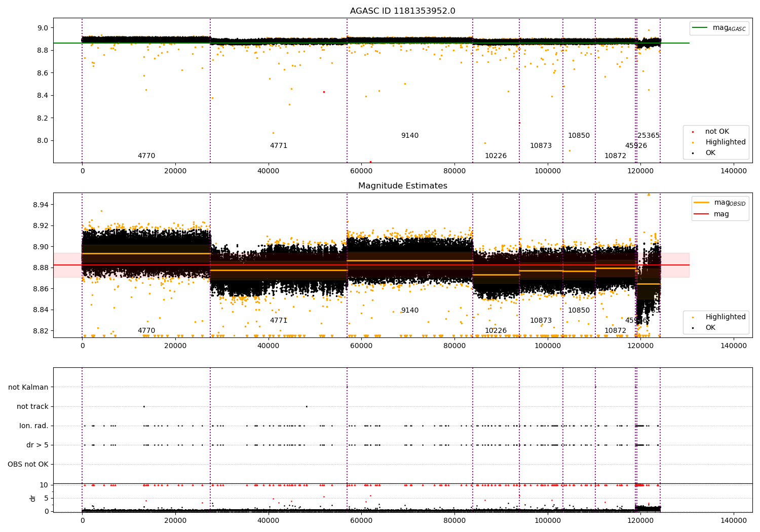Image resolution: width=760 pixels, height=532 pixels.
Task: Select the mag AGASC legend entry in top plot
Action: (x=719, y=28)
